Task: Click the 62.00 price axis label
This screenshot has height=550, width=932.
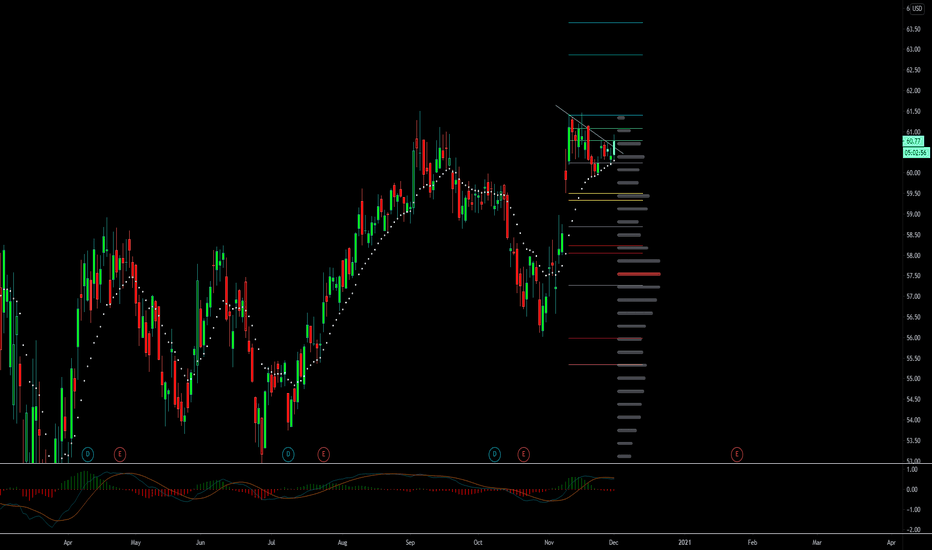Action: (x=913, y=91)
